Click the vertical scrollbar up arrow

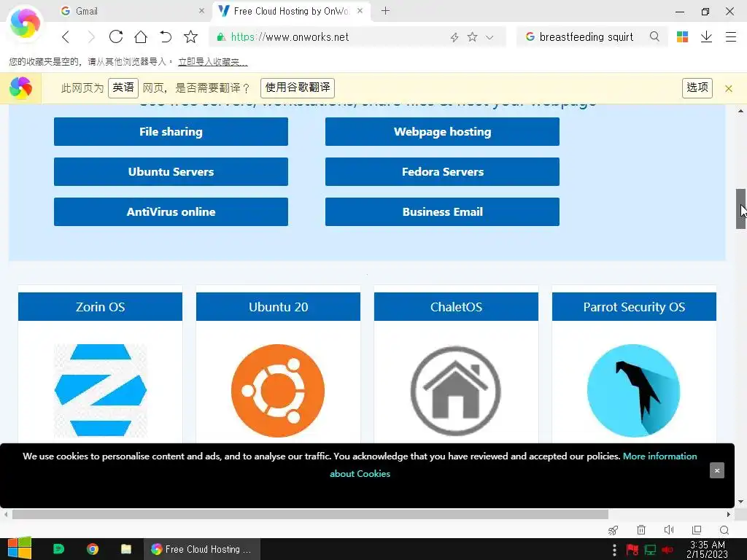click(740, 111)
